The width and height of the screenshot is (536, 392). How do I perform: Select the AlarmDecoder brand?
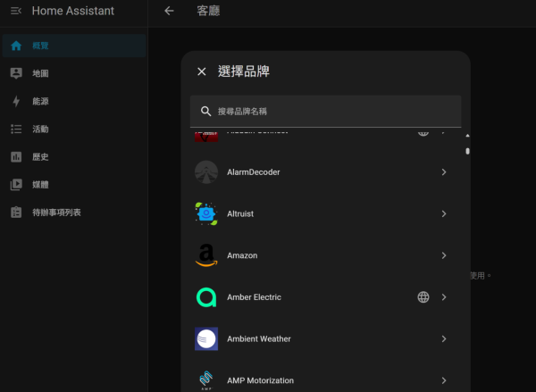[x=325, y=172]
